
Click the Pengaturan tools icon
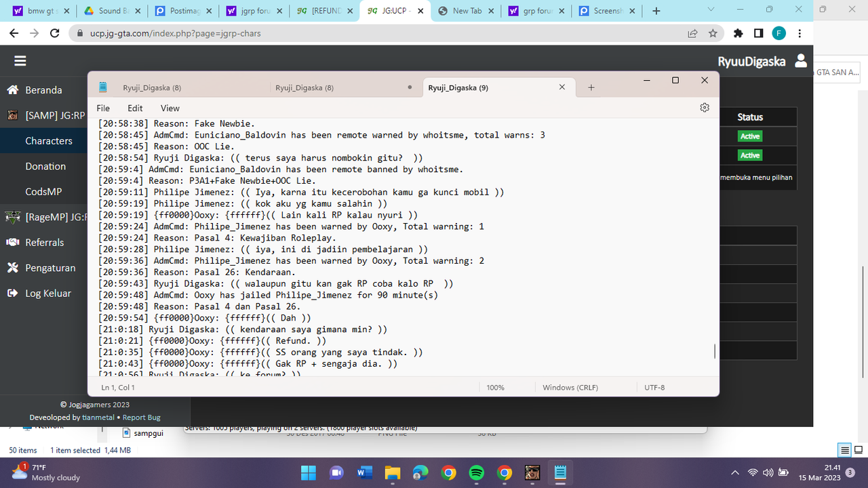coord(12,268)
